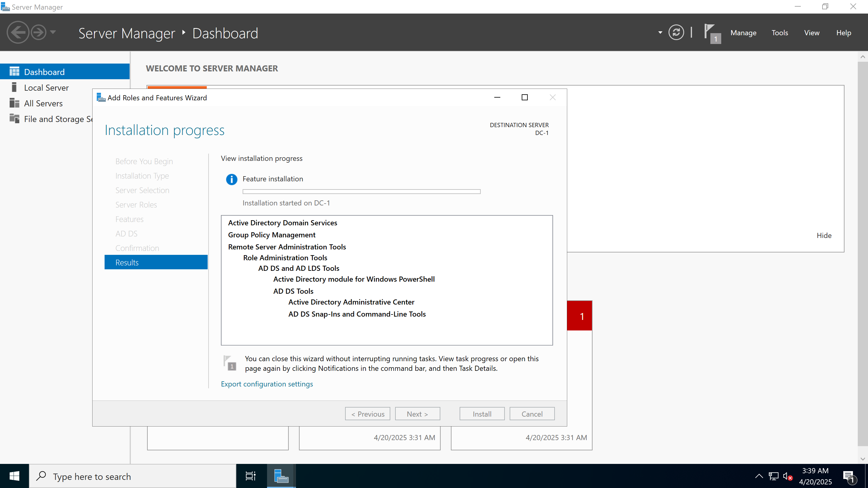Select Group Policy Management list entry

(272, 235)
